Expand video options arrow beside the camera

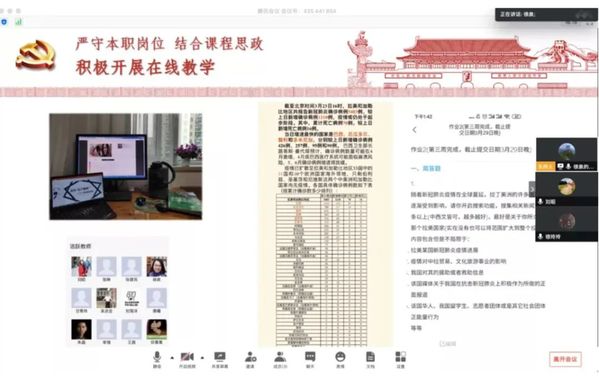pyautogui.click(x=202, y=358)
